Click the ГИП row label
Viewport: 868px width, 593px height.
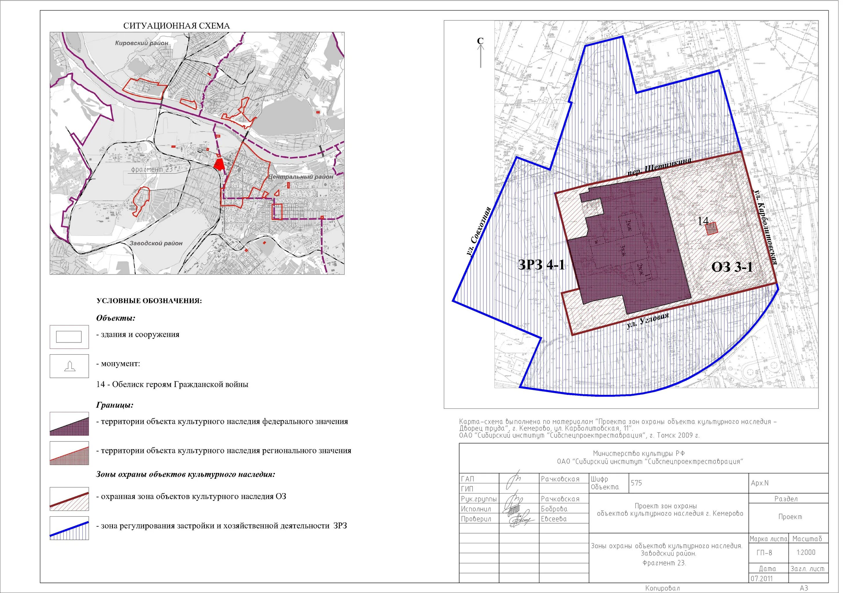tap(467, 489)
